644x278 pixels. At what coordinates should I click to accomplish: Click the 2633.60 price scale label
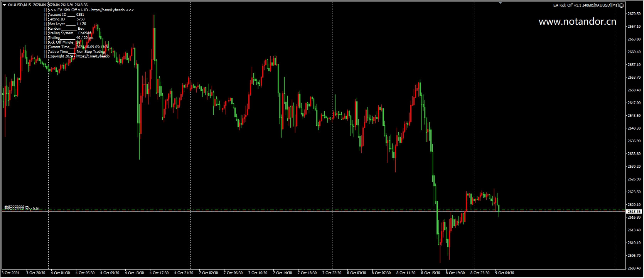634,154
